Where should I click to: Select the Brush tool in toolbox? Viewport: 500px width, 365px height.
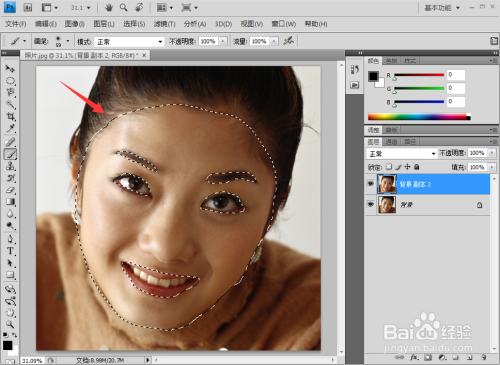point(10,154)
